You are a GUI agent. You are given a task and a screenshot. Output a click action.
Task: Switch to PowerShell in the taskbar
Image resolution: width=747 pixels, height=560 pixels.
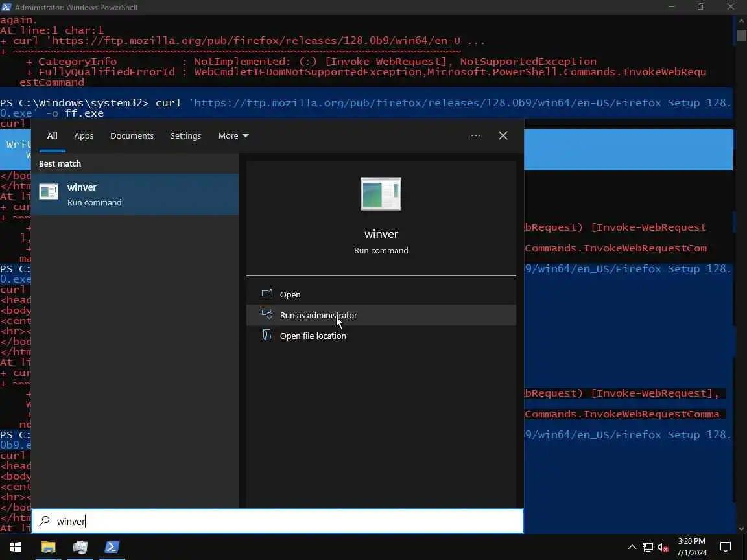(112, 546)
